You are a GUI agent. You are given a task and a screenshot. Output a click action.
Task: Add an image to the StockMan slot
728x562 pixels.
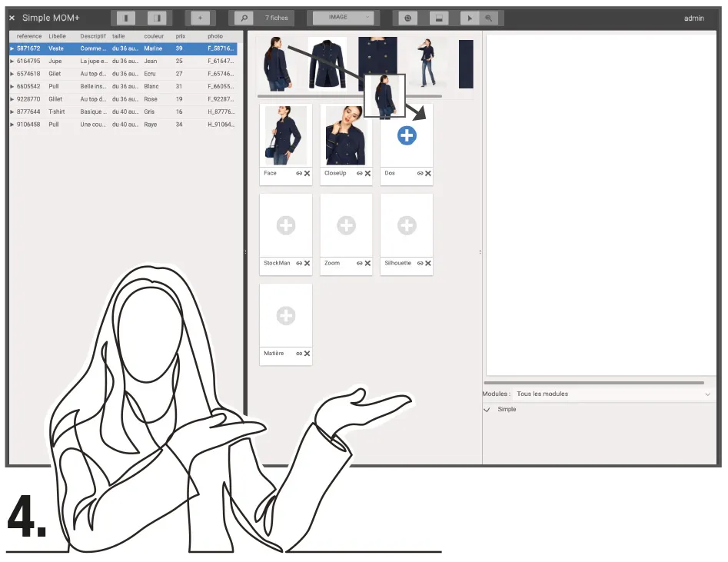pos(286,225)
